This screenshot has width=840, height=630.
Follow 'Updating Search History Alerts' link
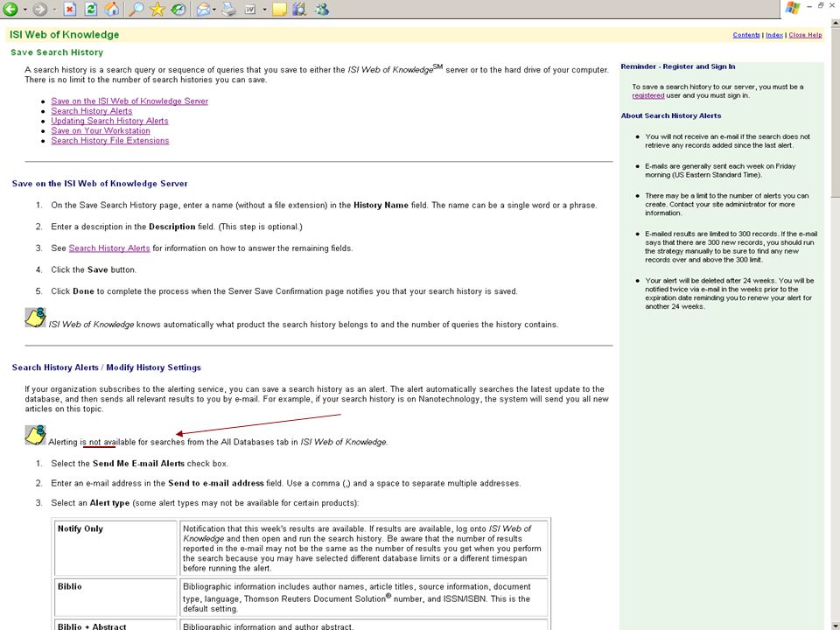tap(110, 121)
